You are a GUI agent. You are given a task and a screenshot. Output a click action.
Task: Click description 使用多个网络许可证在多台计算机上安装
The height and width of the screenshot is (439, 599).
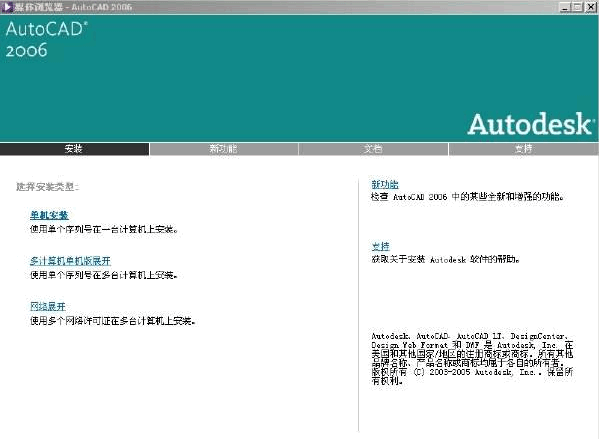tap(113, 321)
